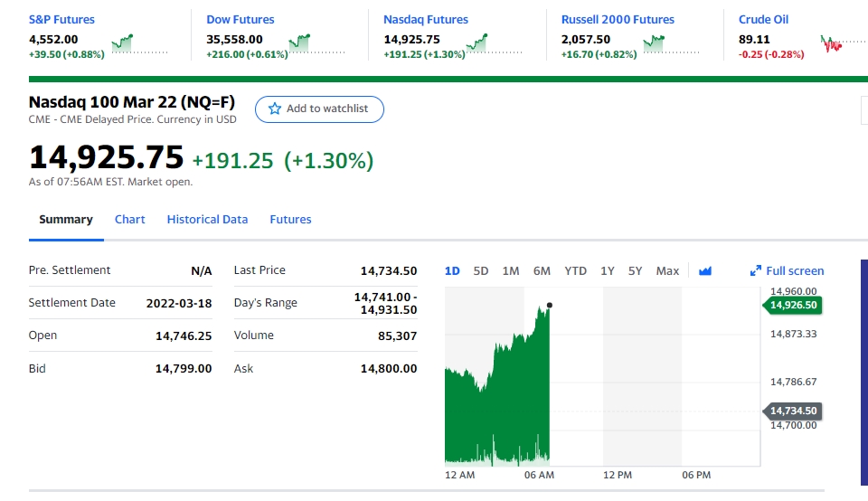Open the Futures tab
The width and height of the screenshot is (868, 501).
click(x=290, y=219)
